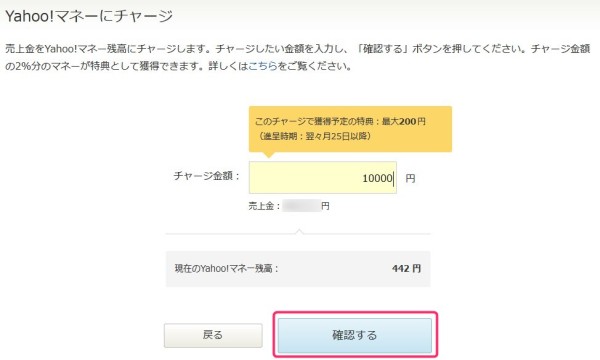
Task: Focus the チャージ金額 amount input field
Action: [323, 178]
